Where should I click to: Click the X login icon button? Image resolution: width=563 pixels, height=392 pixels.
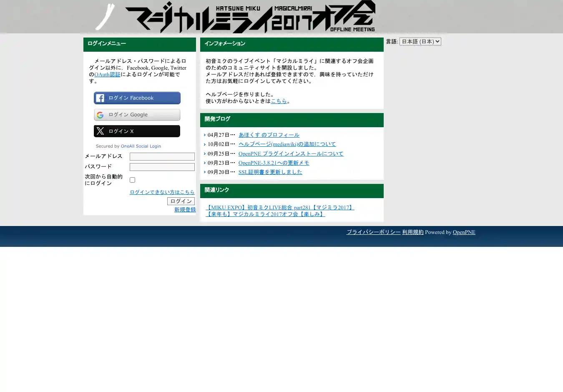pyautogui.click(x=137, y=131)
